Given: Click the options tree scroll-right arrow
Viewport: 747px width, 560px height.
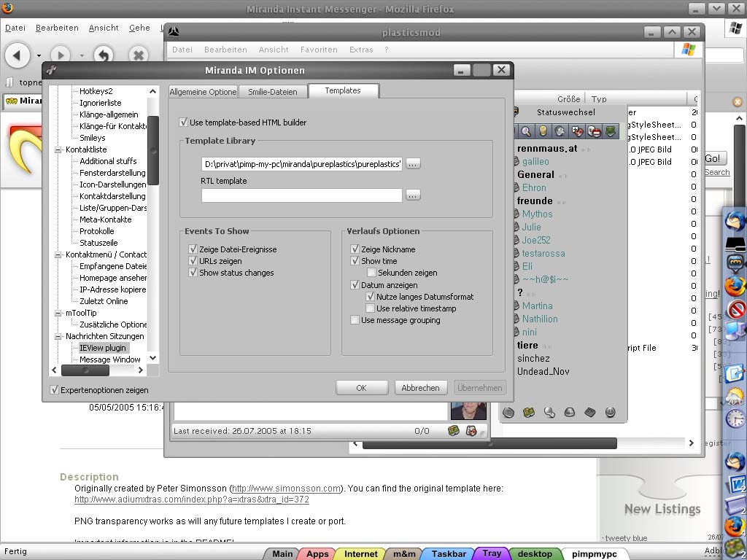Looking at the screenshot, I should pos(141,370).
